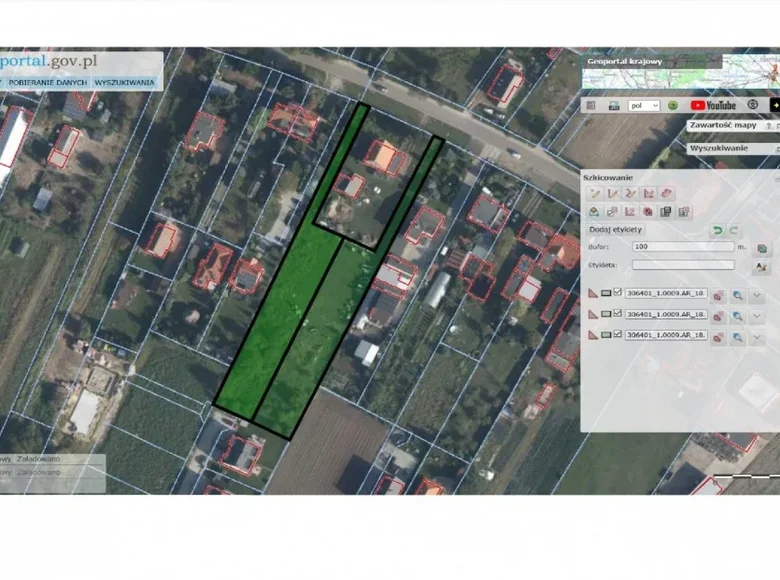Click the undo arrow in Szkicowanie

pyautogui.click(x=716, y=230)
